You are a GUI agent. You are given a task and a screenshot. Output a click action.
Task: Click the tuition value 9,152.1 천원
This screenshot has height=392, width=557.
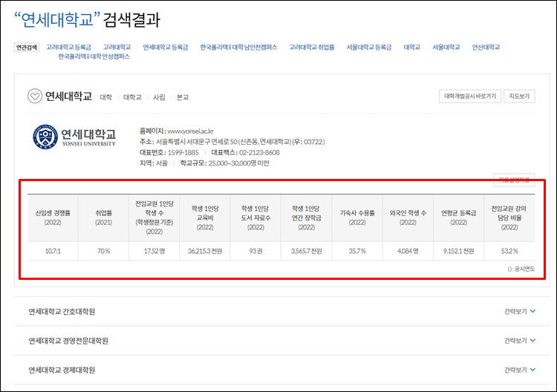(x=459, y=251)
